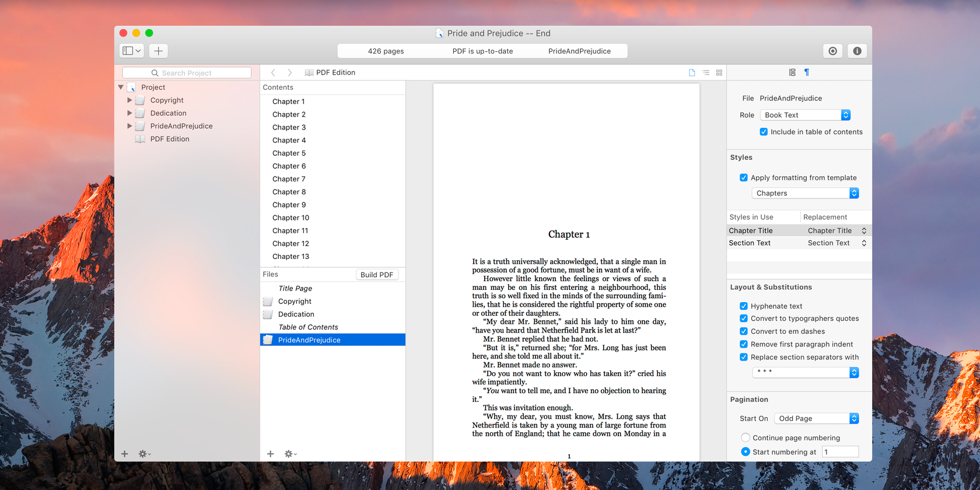Open the document inspector pane icon
Screen dimensions: 980x490
pyautogui.click(x=792, y=72)
